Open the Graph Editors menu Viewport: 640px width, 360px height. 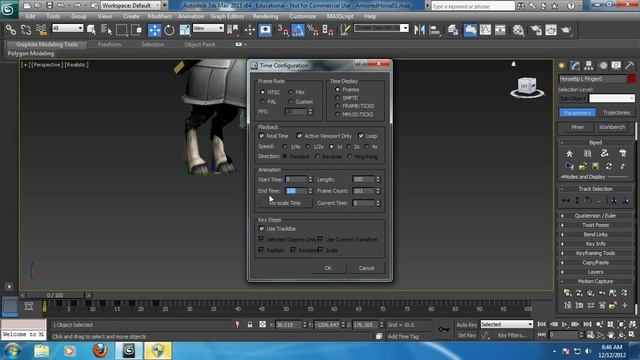tap(227, 16)
